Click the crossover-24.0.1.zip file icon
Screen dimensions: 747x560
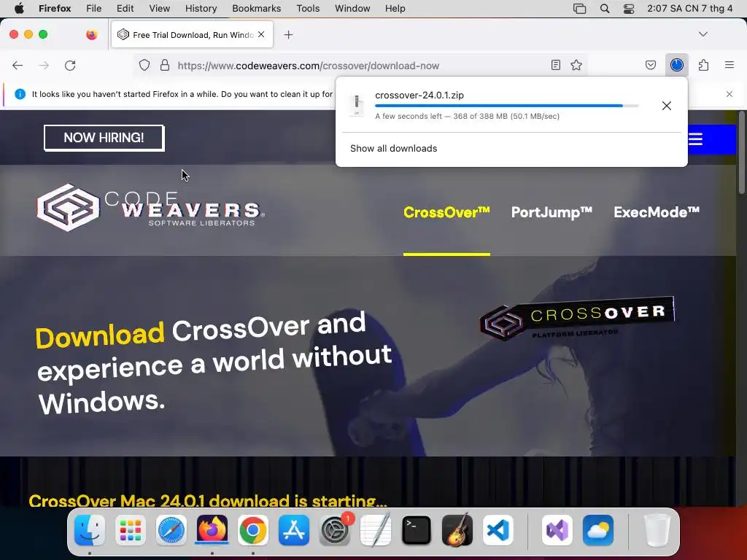click(x=356, y=105)
